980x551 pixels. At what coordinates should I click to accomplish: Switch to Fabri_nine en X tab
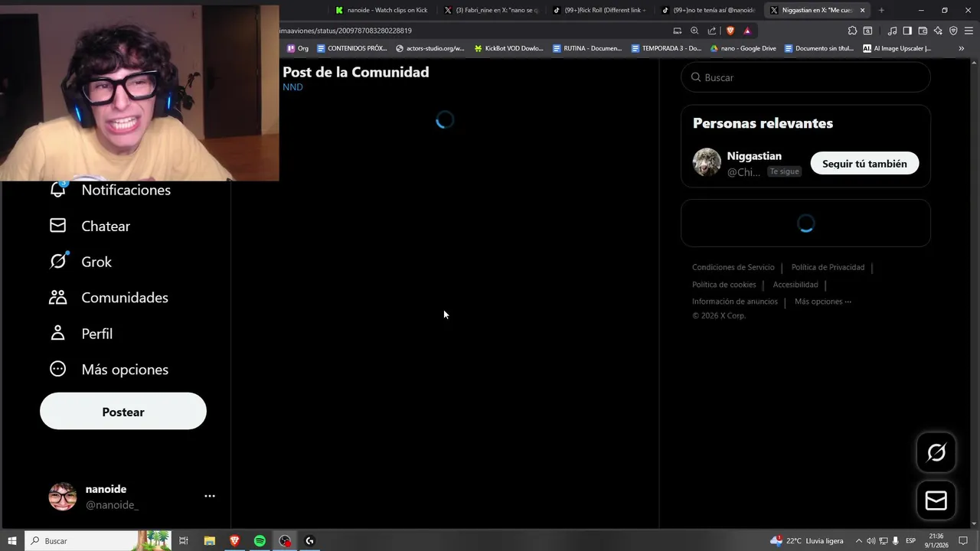pos(492,10)
